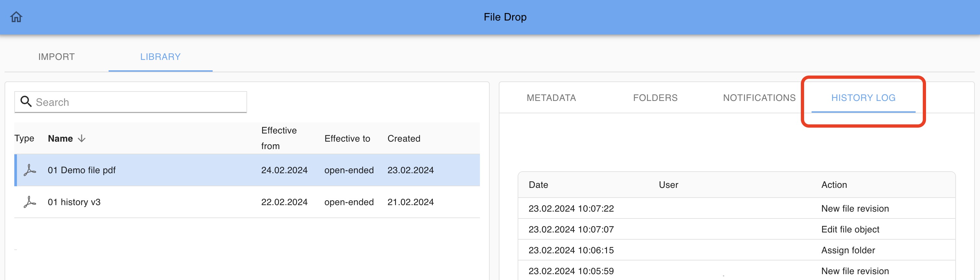This screenshot has width=980, height=280.
Task: Click the search magnifier icon
Action: click(26, 101)
